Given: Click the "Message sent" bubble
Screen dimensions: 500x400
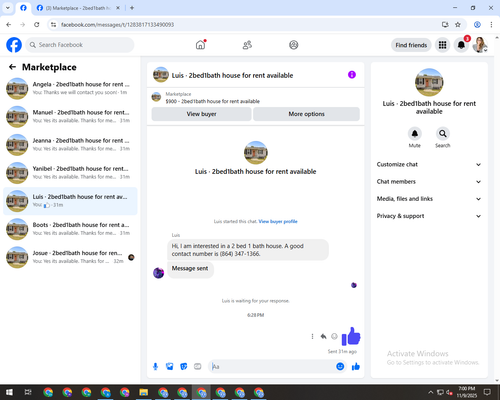Looking at the screenshot, I should (x=190, y=269).
